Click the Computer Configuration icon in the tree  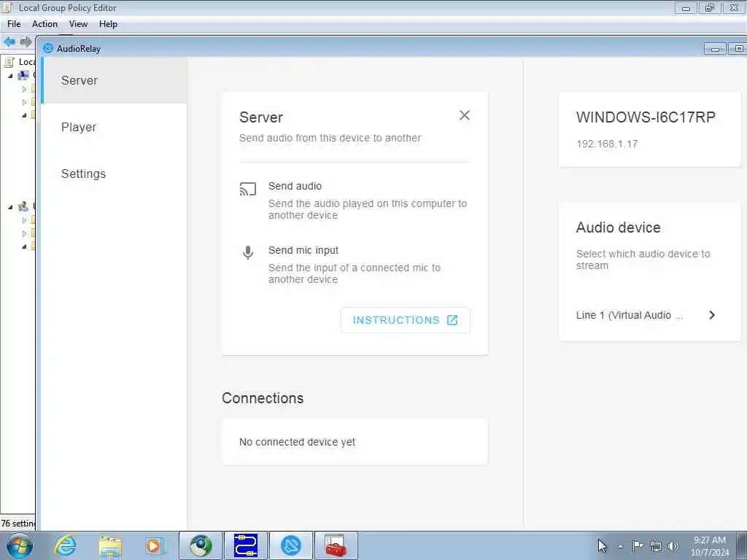coord(23,75)
